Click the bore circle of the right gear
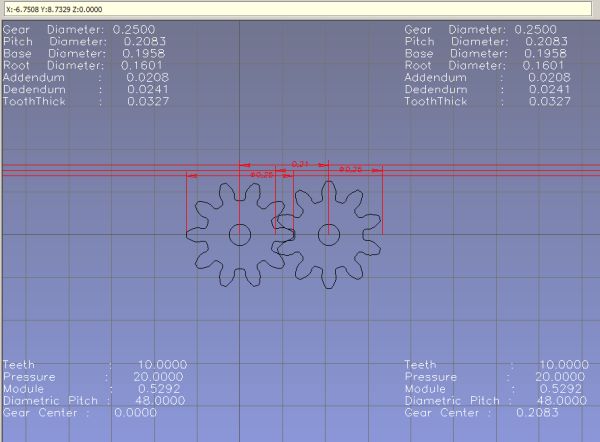The width and height of the screenshot is (600, 442). pos(329,235)
